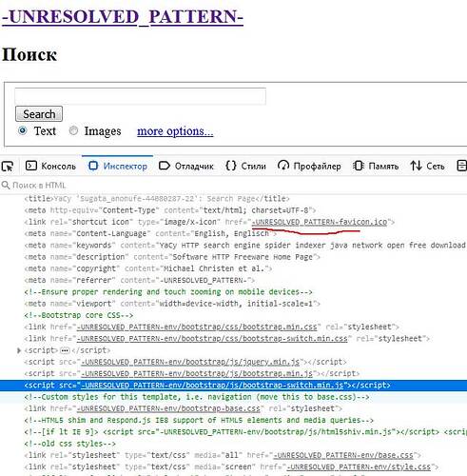Screen dimensions: 467x476
Task: Click the bootstrap.min.js src link
Action: pyautogui.click(x=197, y=373)
